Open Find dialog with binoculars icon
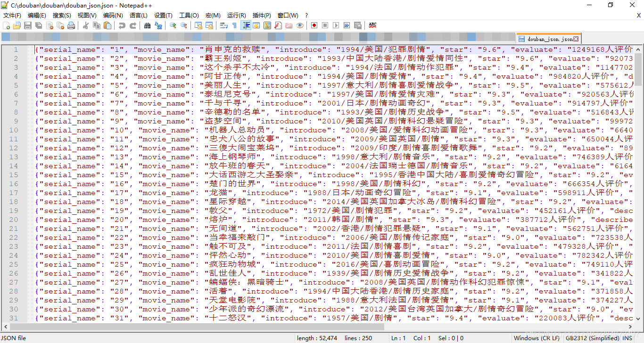Viewport: 644px width, 343px height. pyautogui.click(x=147, y=25)
